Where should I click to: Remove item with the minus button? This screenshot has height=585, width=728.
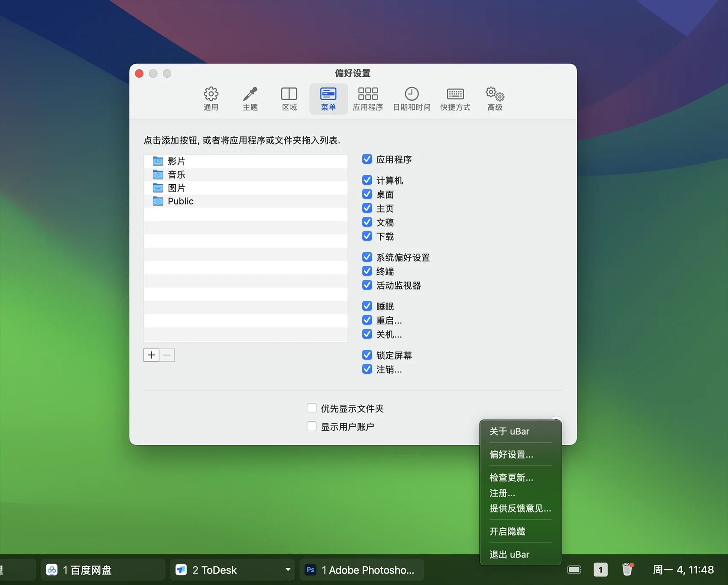(167, 355)
